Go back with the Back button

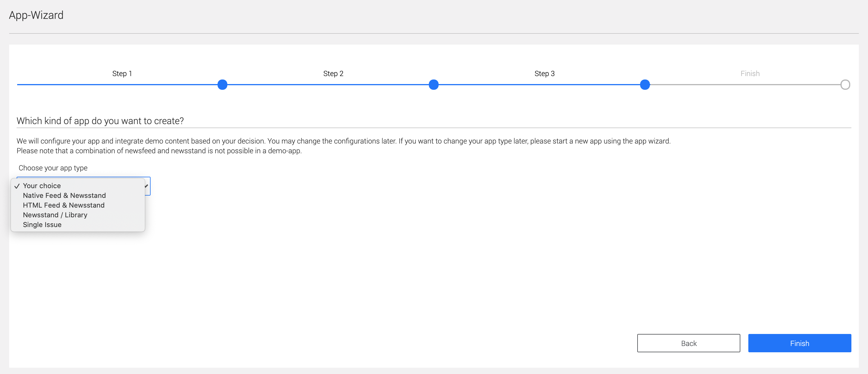point(689,343)
